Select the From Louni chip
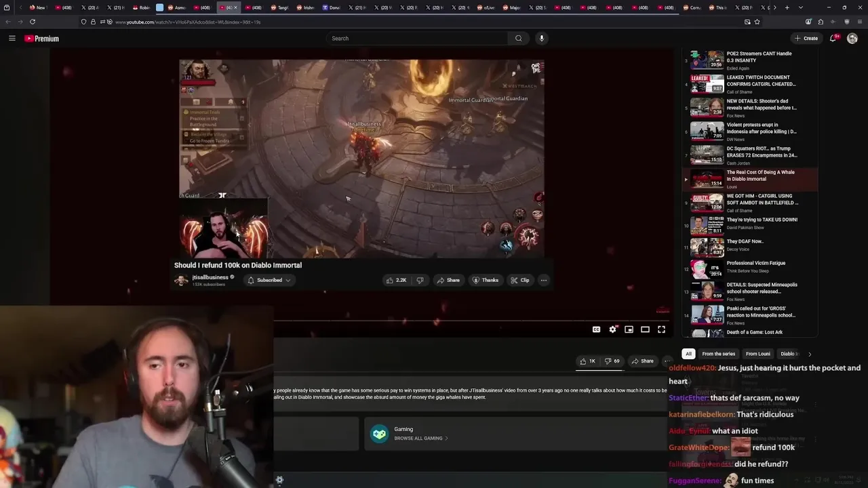 pos(757,354)
